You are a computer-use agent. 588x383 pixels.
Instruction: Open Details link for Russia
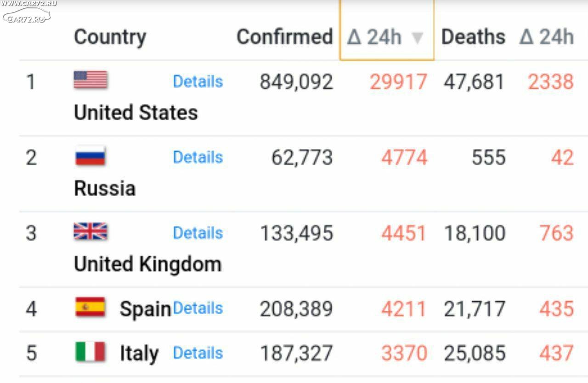point(198,157)
